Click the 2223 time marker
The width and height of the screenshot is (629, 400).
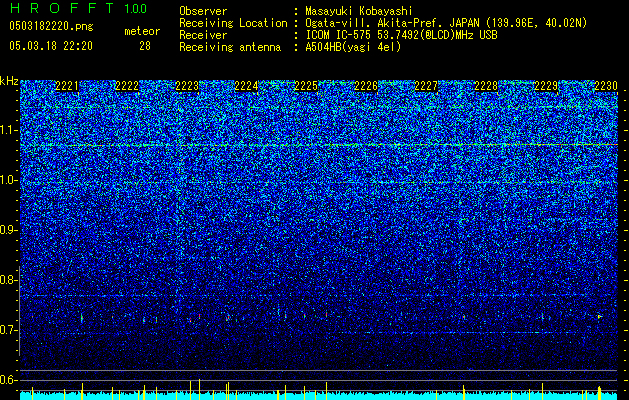coord(187,86)
